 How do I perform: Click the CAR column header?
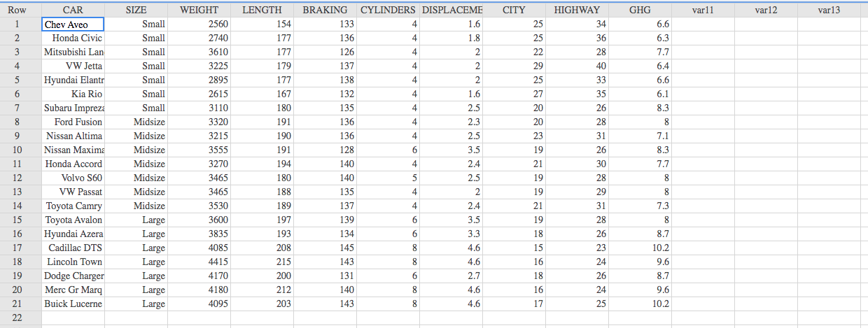coord(73,10)
